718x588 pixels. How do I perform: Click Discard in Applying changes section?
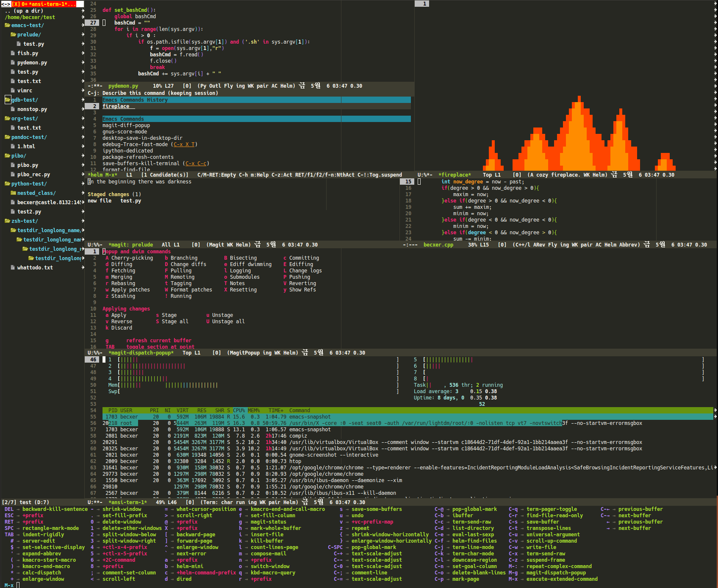[x=122, y=328]
